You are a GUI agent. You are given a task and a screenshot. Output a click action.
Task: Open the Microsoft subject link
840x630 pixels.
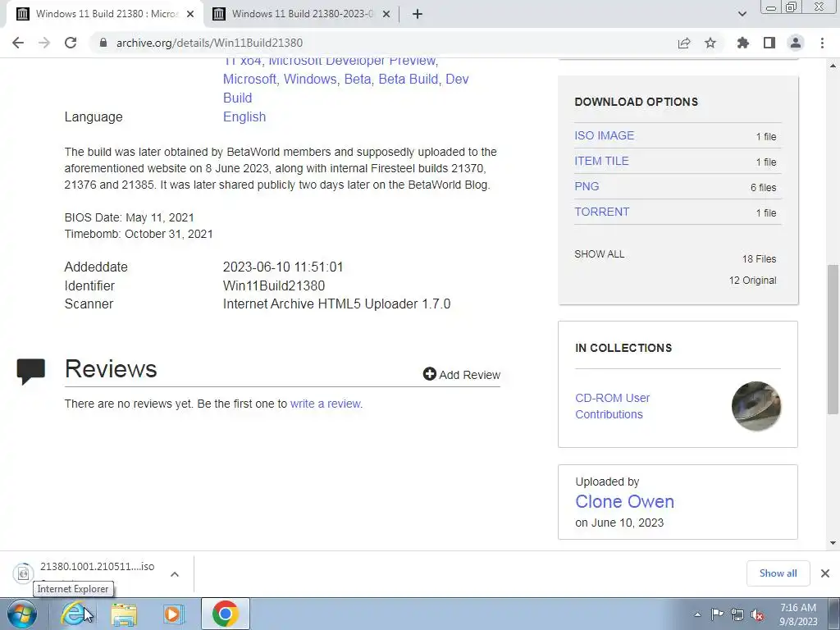249,80
